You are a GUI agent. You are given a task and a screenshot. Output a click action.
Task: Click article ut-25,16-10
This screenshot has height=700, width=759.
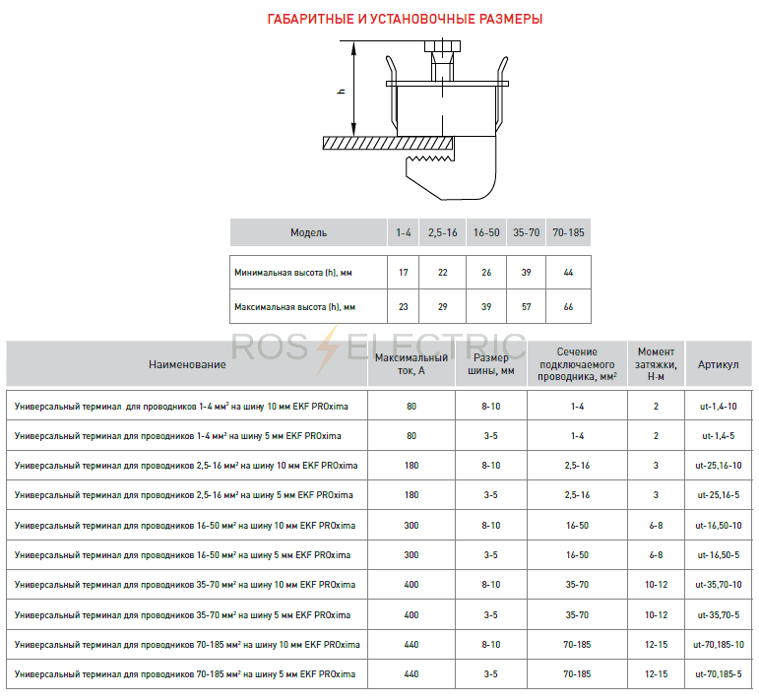tap(719, 466)
